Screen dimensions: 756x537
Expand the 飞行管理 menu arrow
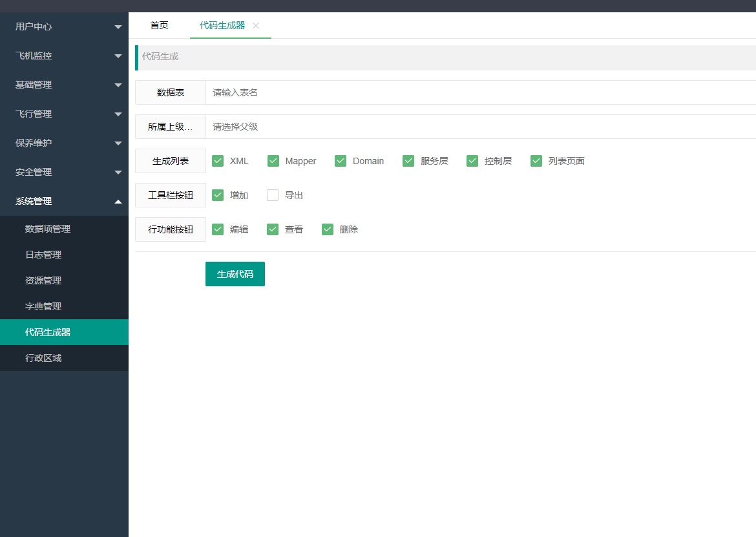pyautogui.click(x=118, y=114)
